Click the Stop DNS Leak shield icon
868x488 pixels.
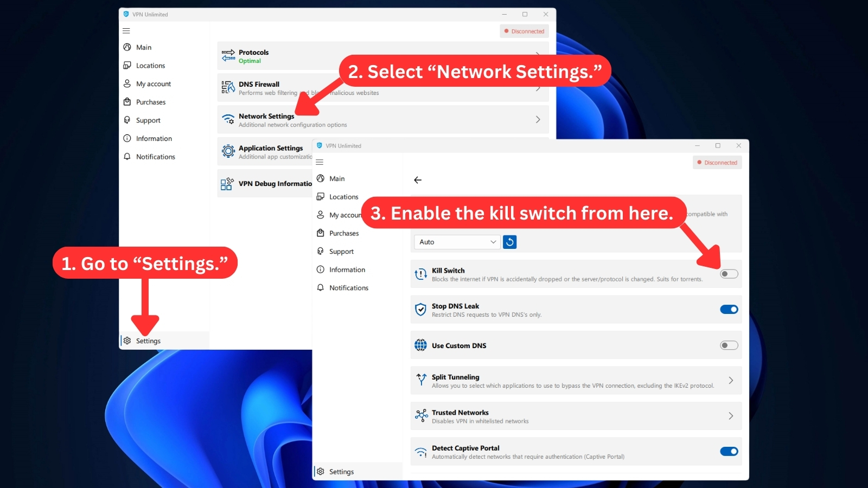[420, 310]
